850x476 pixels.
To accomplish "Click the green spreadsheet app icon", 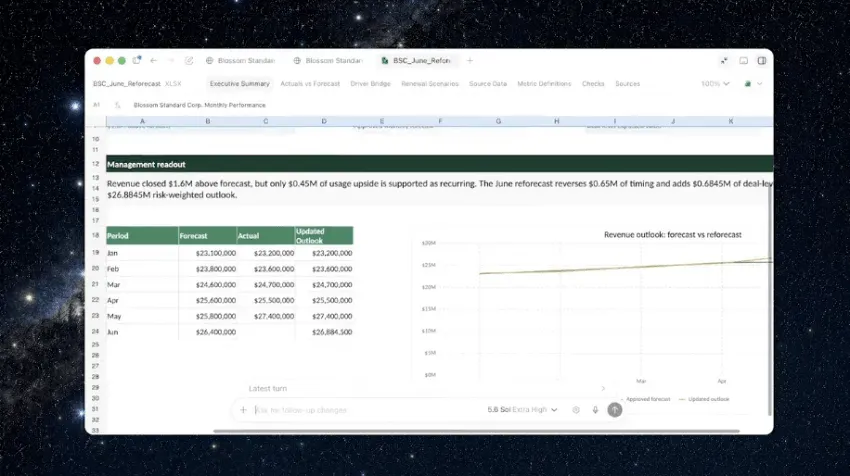I will pyautogui.click(x=748, y=84).
